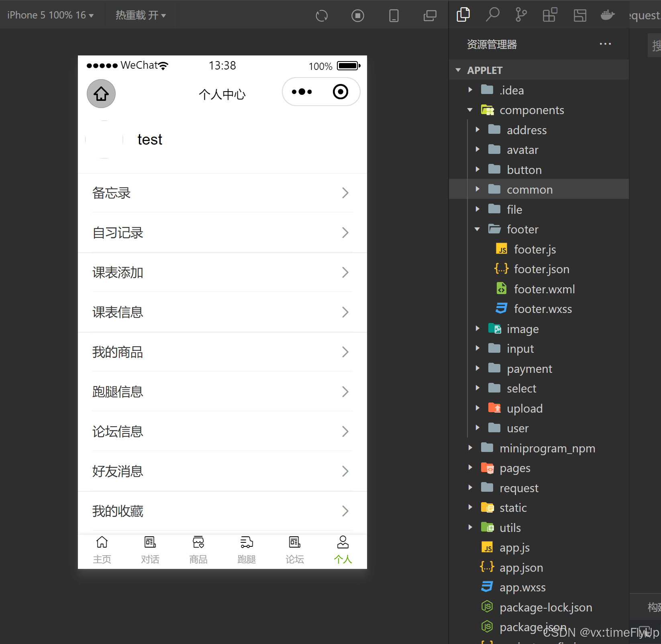
Task: Switch to the 跑腿 tab
Action: (x=247, y=550)
